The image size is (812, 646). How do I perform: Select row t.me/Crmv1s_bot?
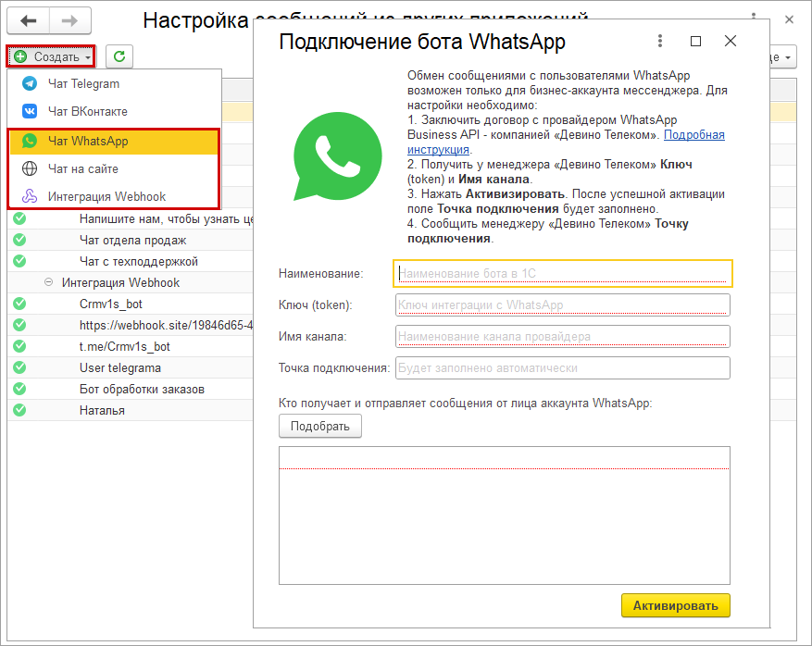[x=130, y=346]
